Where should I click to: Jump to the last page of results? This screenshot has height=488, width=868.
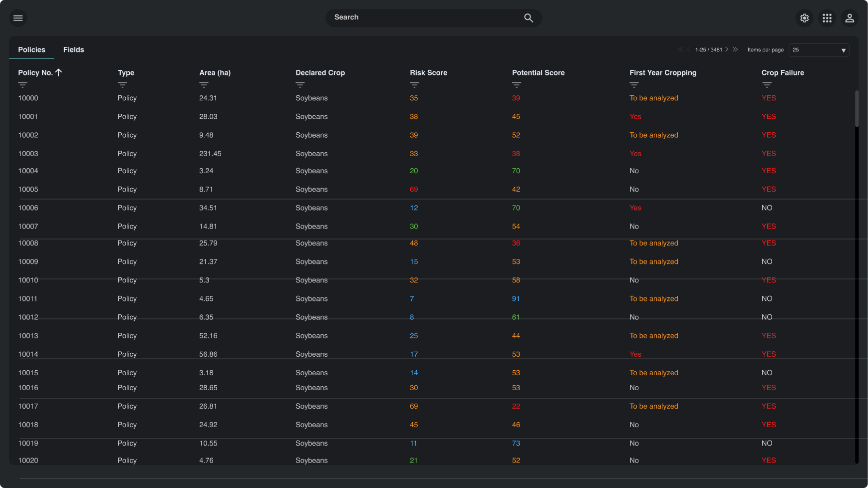pos(735,49)
